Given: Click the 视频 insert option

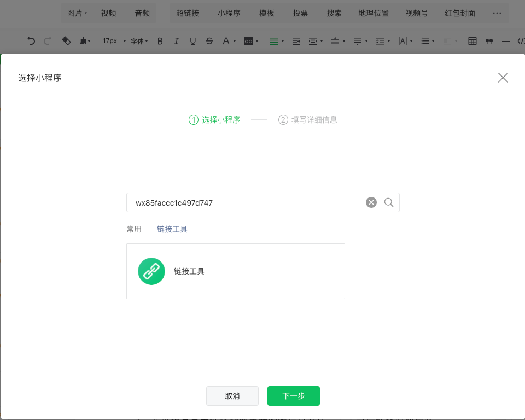Looking at the screenshot, I should pyautogui.click(x=108, y=13).
